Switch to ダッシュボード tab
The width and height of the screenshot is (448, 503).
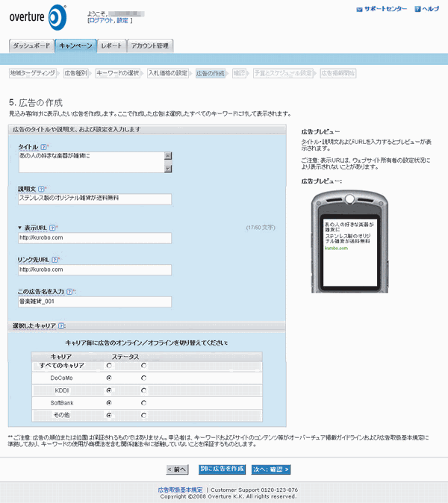[x=31, y=46]
